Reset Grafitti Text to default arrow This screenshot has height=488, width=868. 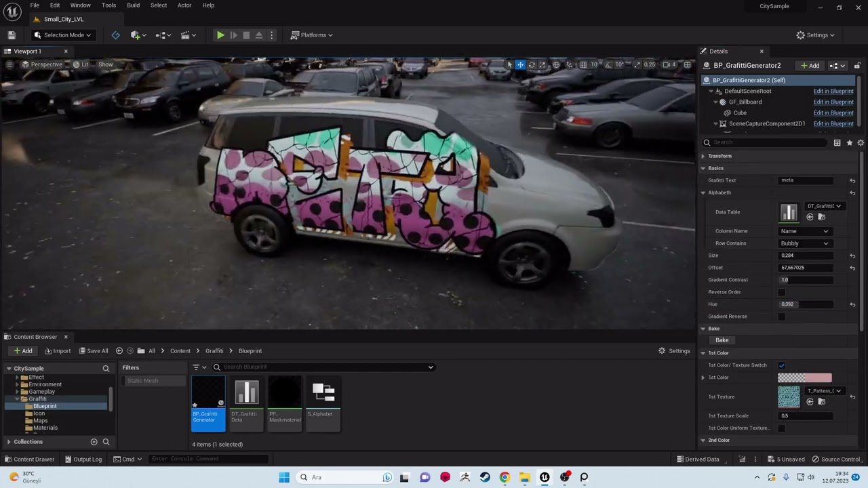852,181
